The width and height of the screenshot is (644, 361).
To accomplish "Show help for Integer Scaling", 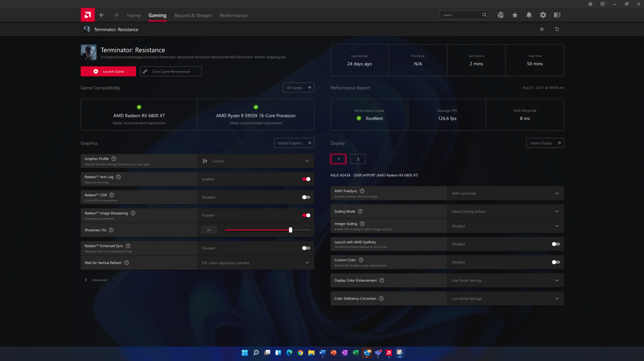I will (x=362, y=224).
